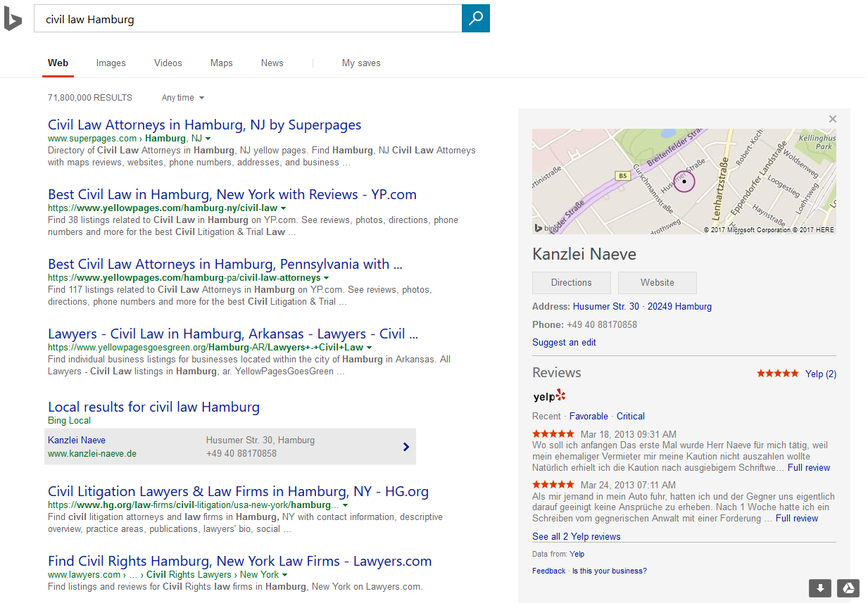Click the Directions button
This screenshot has width=868, height=608.
[571, 283]
